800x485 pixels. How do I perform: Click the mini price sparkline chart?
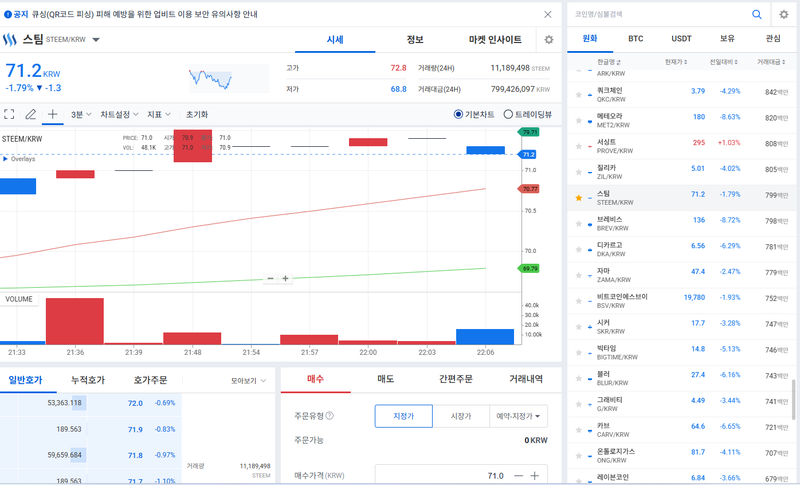(229, 78)
